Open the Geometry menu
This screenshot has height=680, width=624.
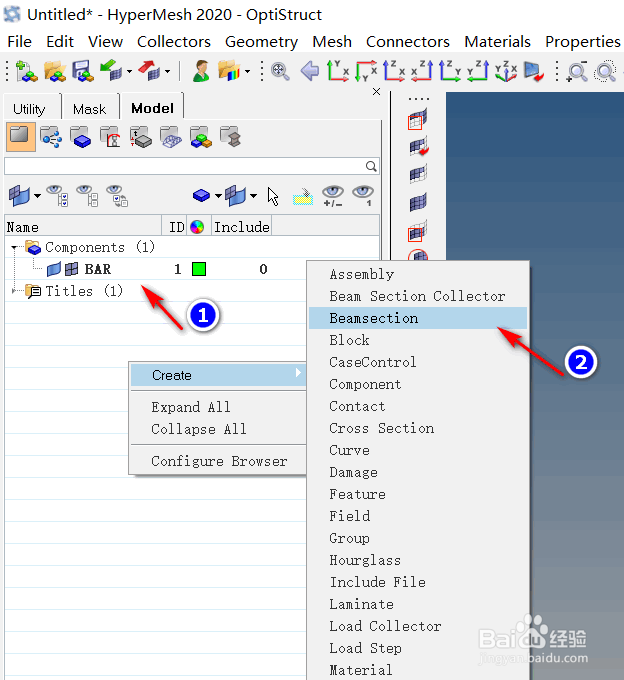pyautogui.click(x=261, y=42)
